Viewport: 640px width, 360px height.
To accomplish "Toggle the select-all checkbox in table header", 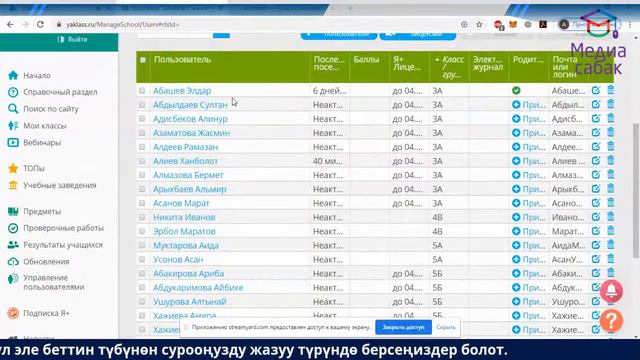I will click(143, 60).
